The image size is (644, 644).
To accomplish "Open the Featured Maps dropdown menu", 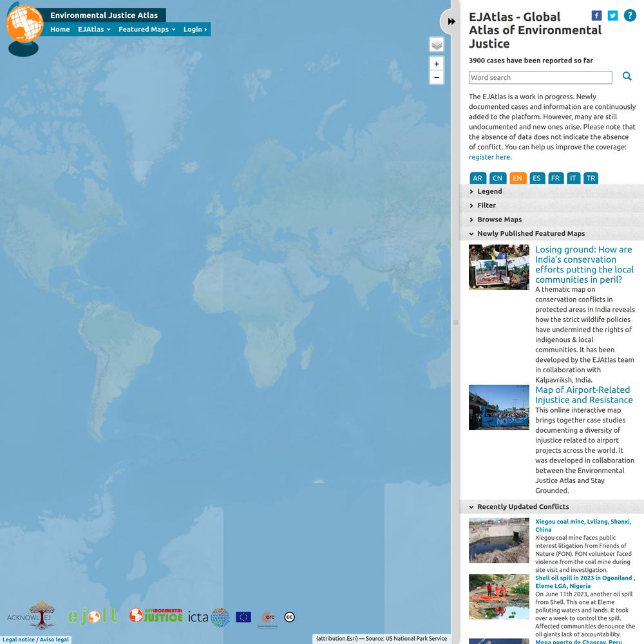I will pos(147,29).
